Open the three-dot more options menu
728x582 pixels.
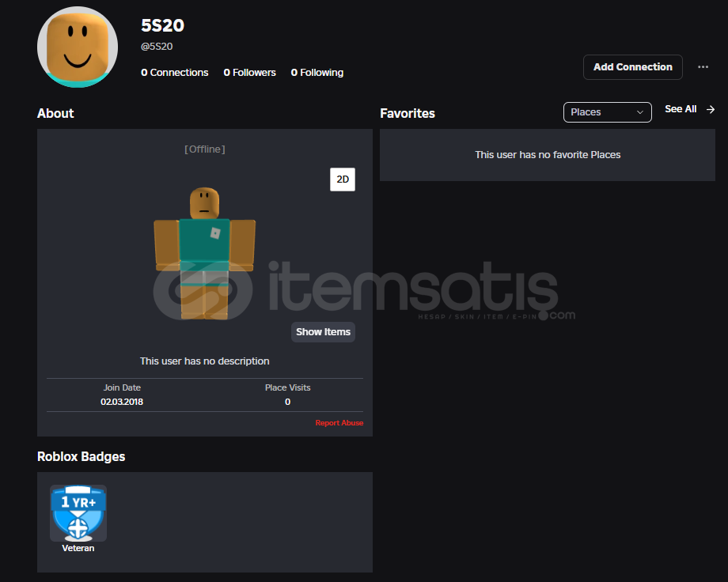(x=703, y=67)
